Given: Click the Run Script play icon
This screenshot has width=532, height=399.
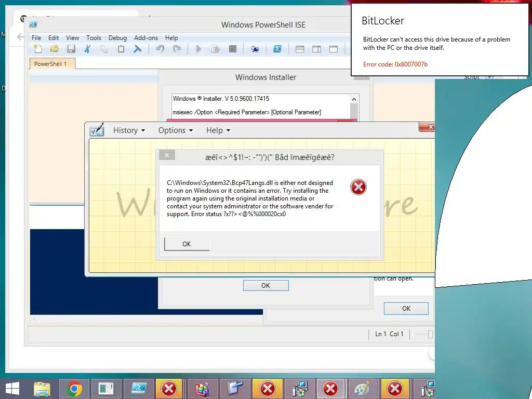Looking at the screenshot, I should 199,49.
